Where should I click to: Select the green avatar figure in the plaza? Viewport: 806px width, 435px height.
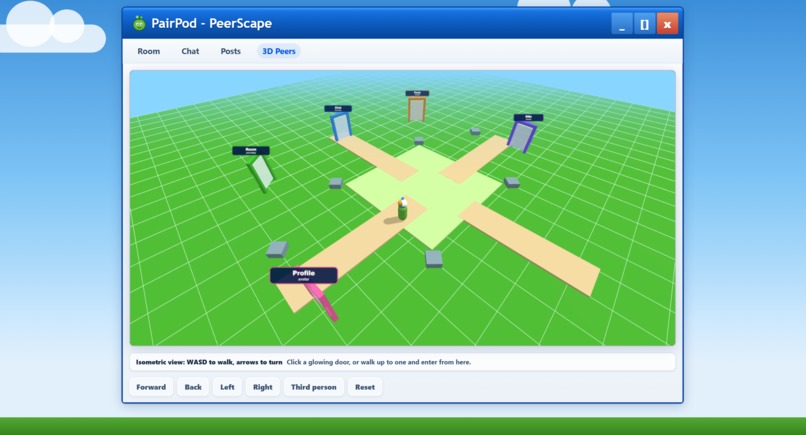click(402, 209)
